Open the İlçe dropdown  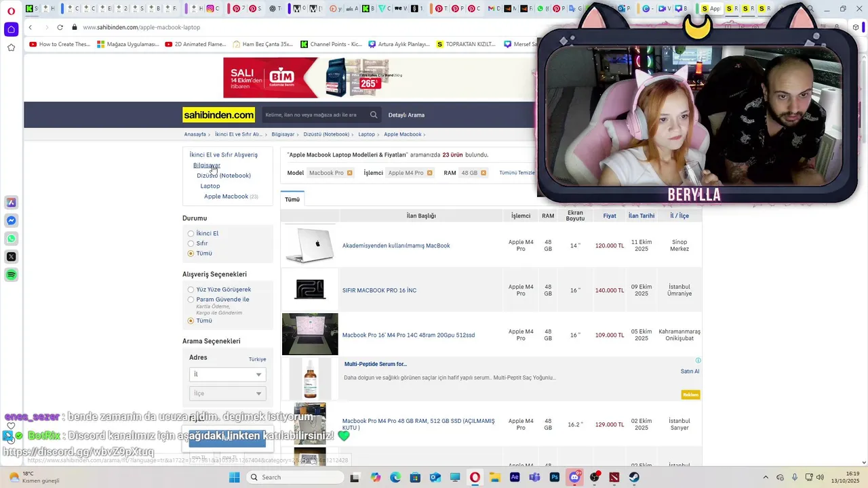pos(227,393)
